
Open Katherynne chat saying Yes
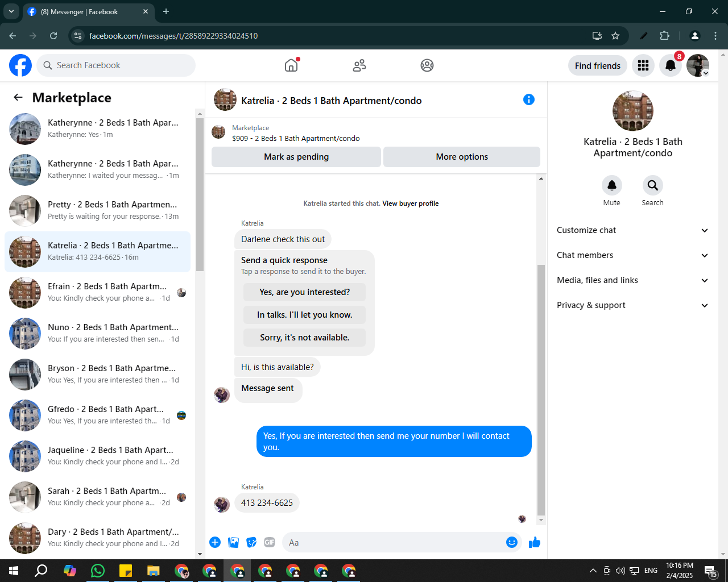(x=98, y=129)
